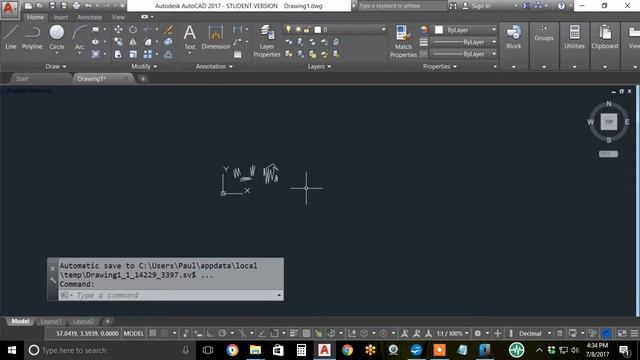Viewport: 640px width, 360px height.
Task: Select the Array tool in Modify
Action: (148, 54)
